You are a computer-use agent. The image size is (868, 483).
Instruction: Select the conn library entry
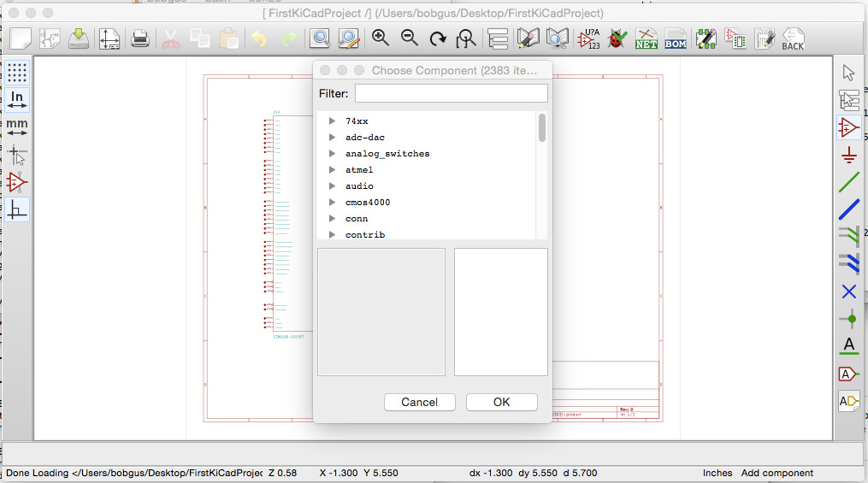[357, 219]
